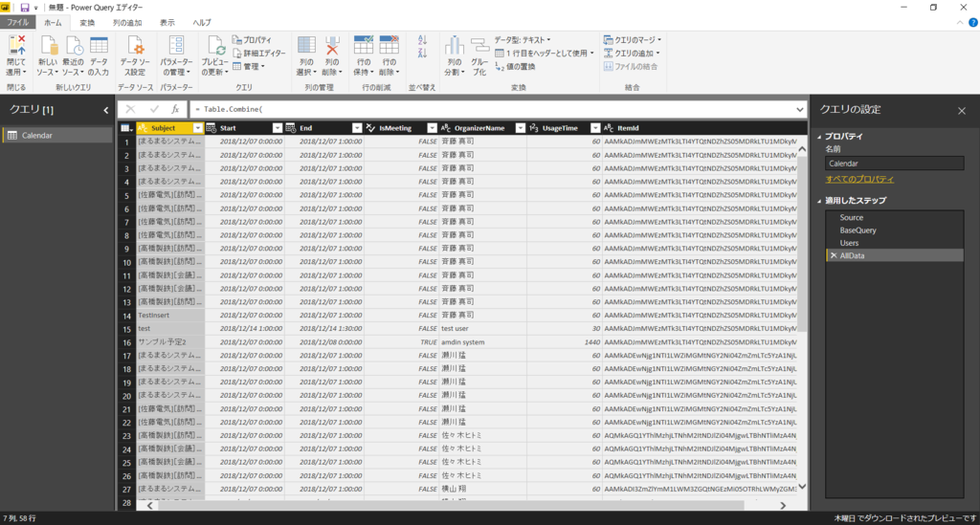Delete the AllData step using X
This screenshot has width=980, height=525.
pos(834,256)
